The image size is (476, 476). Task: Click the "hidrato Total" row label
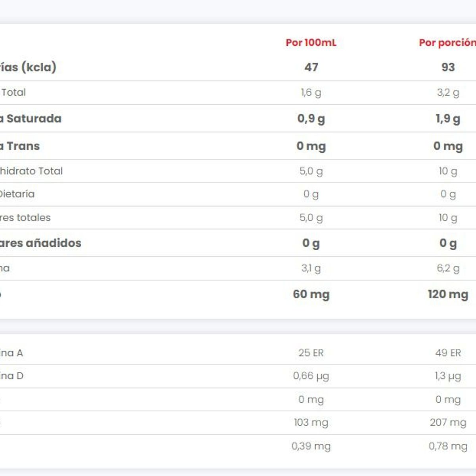pyautogui.click(x=31, y=171)
